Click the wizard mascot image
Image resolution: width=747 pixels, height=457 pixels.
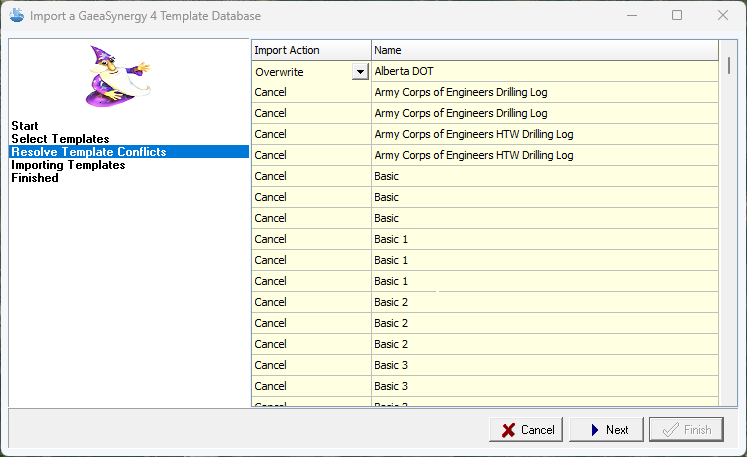[x=116, y=76]
